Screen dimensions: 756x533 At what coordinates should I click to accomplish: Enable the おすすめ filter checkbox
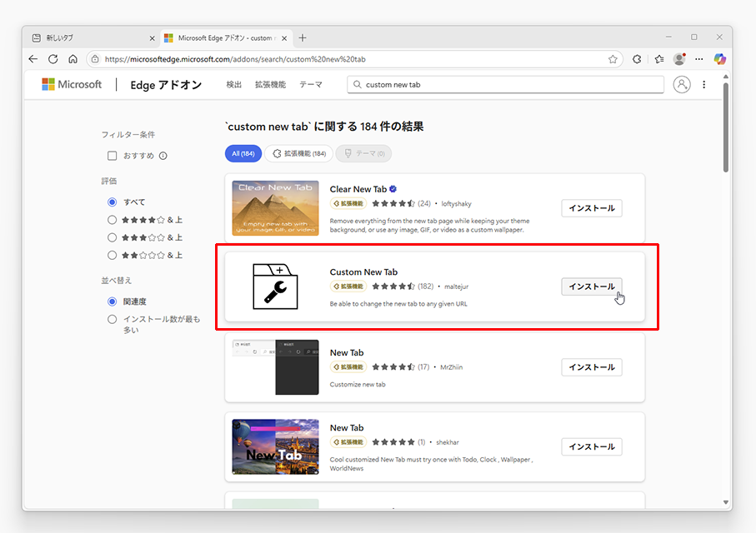(x=112, y=156)
